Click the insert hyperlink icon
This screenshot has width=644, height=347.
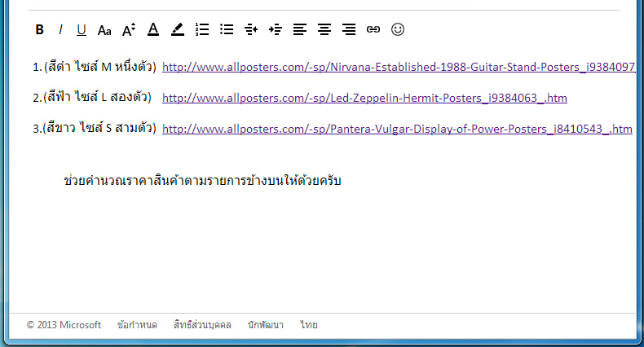[x=373, y=30]
